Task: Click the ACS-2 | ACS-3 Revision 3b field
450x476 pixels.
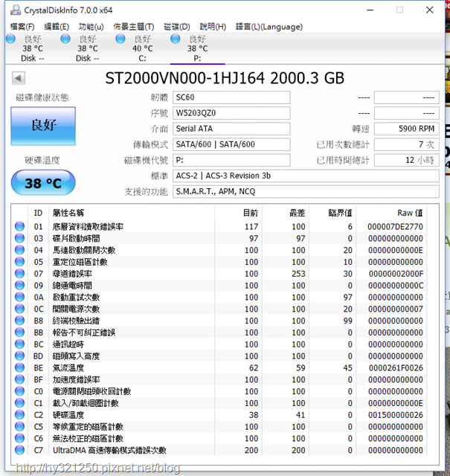Action: (306, 176)
